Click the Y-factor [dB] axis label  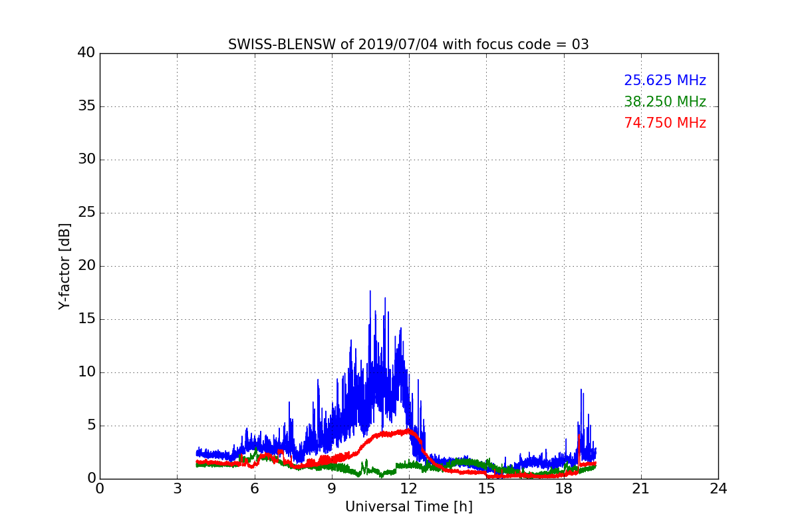(x=65, y=266)
